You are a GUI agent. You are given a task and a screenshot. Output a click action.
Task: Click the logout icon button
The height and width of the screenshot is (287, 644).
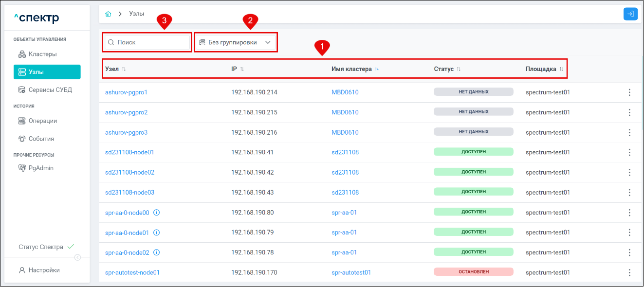point(630,14)
